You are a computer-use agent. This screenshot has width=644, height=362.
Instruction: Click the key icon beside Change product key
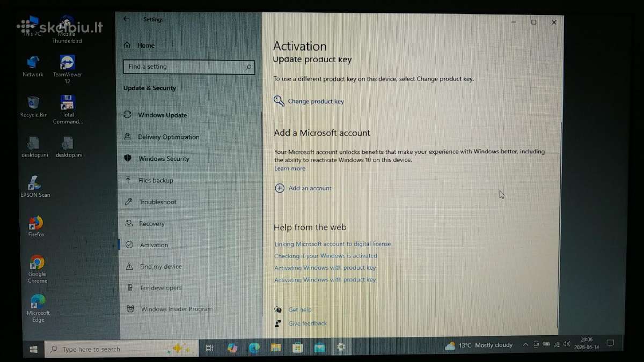point(279,101)
